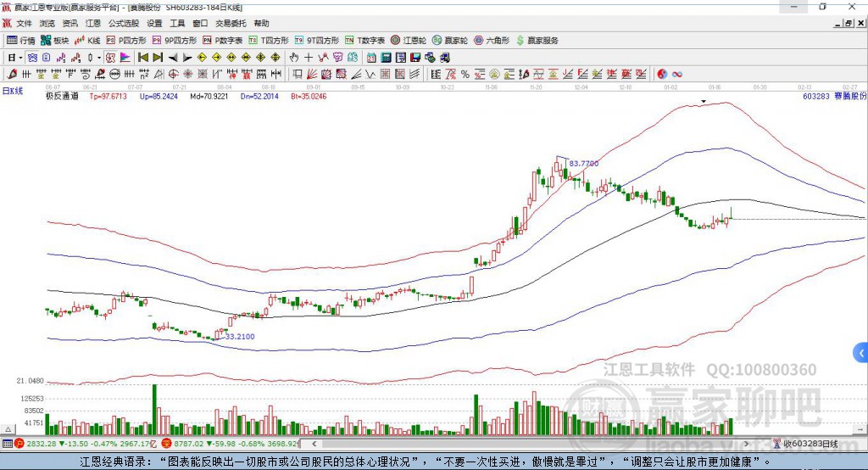Open the 板块 sector view
The height and width of the screenshot is (470, 868).
pos(54,41)
